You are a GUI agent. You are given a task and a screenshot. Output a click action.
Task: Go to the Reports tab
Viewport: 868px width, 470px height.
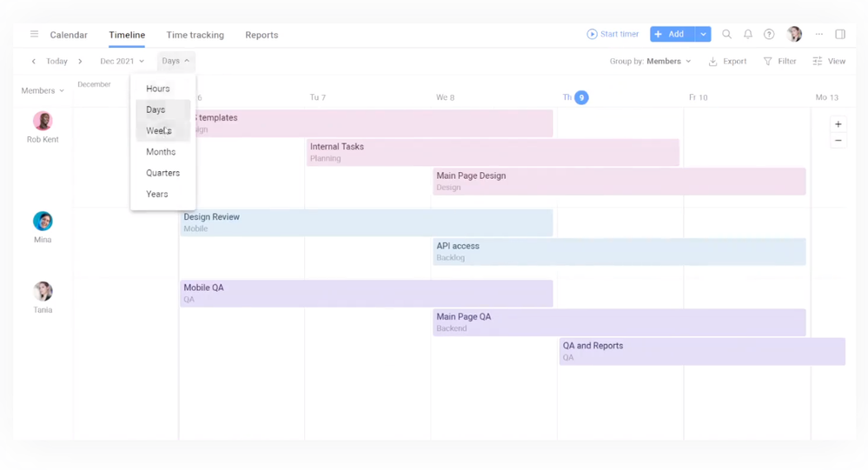coord(262,35)
